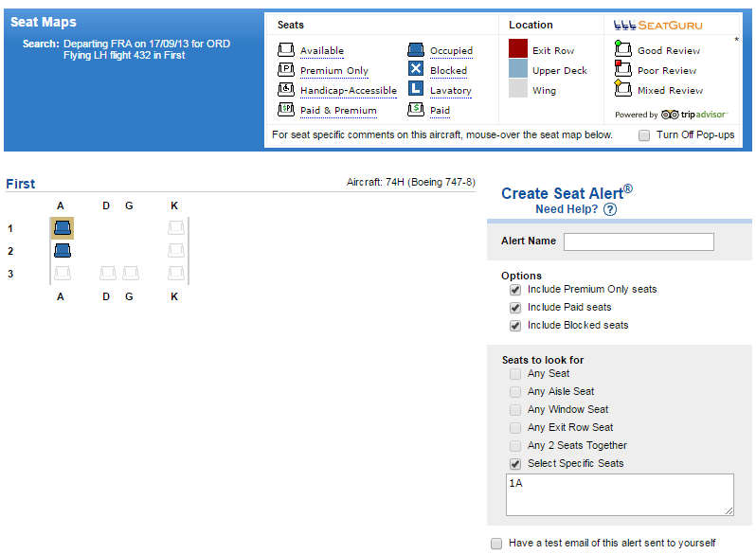Click the Handicap-Accessible legend link
Viewport: 756px width, 554px height.
point(348,91)
